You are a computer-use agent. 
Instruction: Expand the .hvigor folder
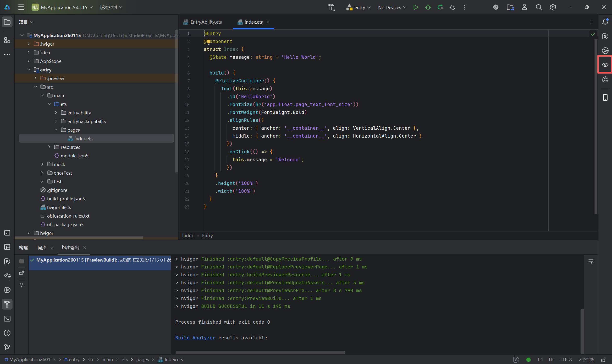tap(29, 44)
